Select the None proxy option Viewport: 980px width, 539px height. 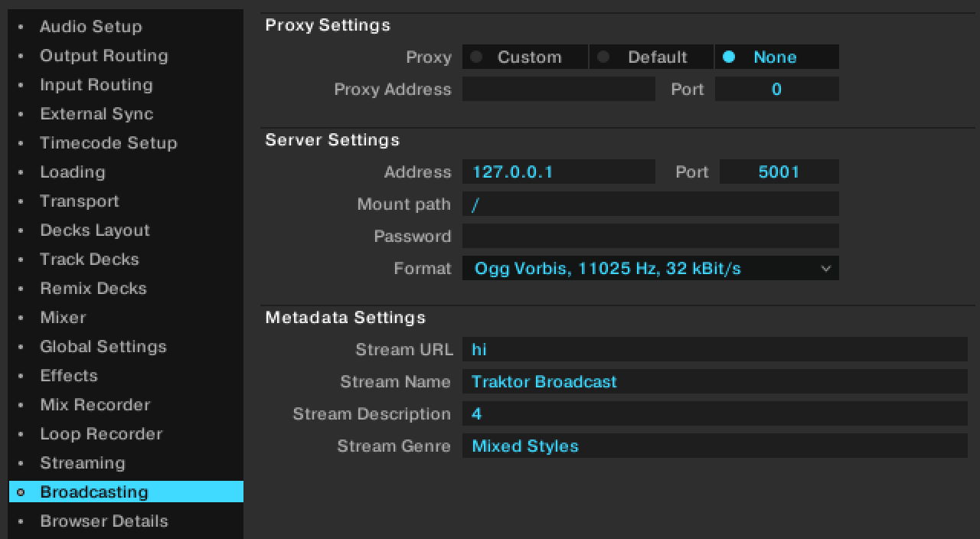coord(776,57)
